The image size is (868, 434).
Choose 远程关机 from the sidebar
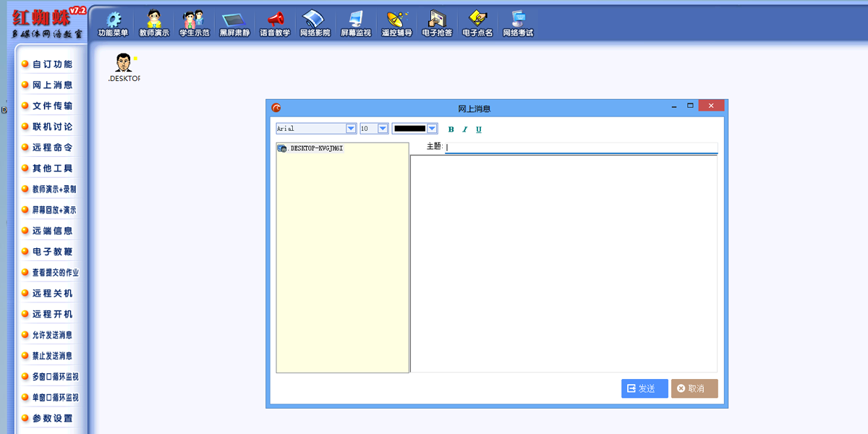pyautogui.click(x=52, y=294)
